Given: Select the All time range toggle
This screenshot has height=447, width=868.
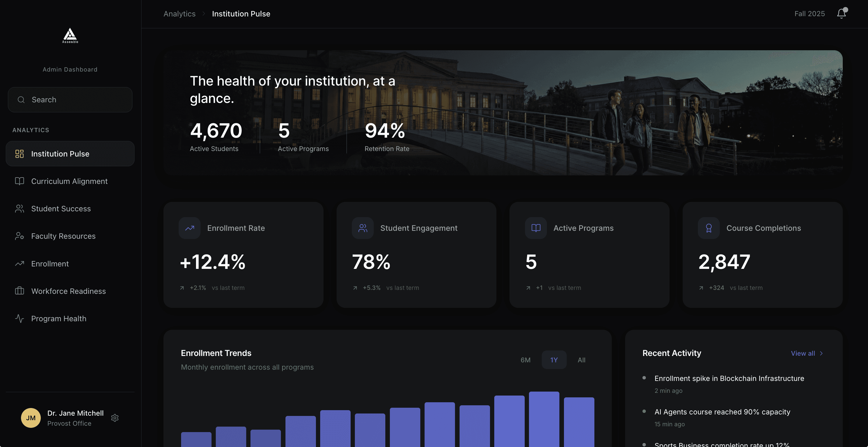Looking at the screenshot, I should [581, 360].
